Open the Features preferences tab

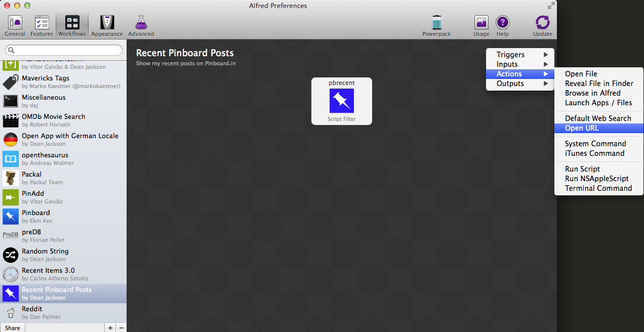[42, 25]
